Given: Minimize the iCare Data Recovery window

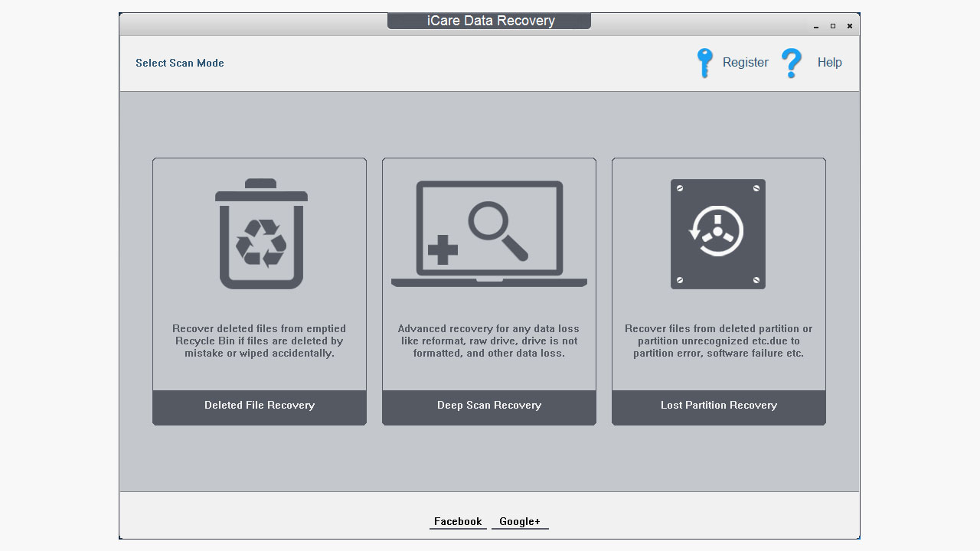Looking at the screenshot, I should [x=817, y=27].
